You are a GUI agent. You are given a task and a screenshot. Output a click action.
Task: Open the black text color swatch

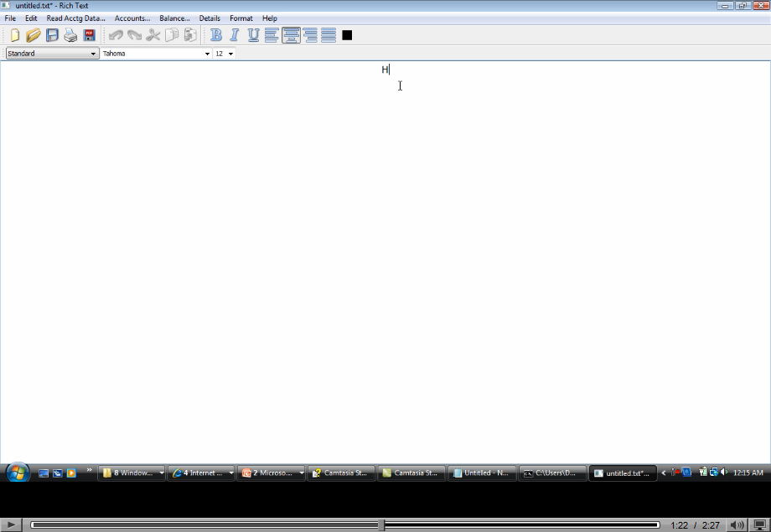point(347,35)
